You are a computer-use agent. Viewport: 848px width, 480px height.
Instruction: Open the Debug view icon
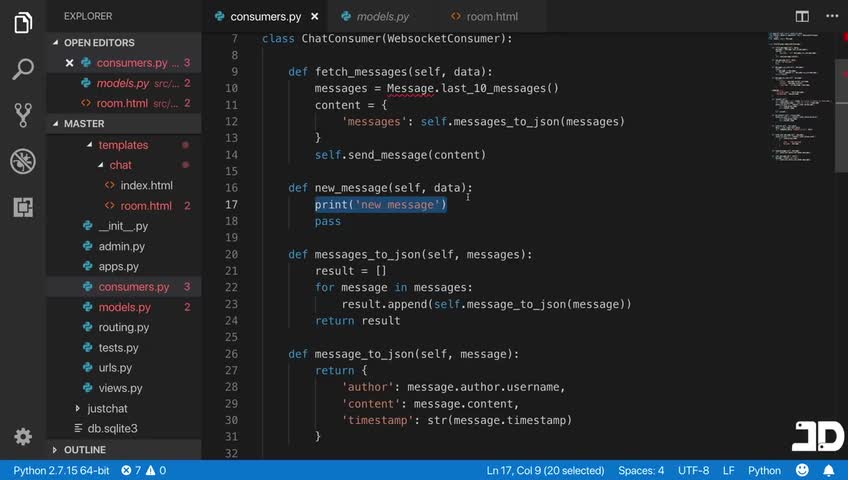click(23, 161)
